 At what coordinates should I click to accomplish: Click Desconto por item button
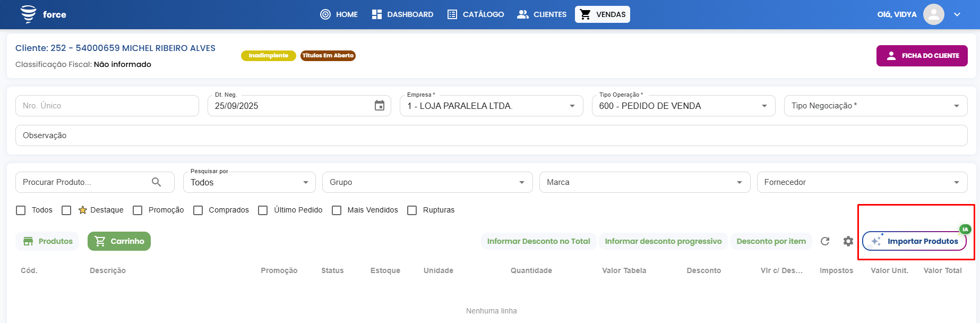[771, 241]
